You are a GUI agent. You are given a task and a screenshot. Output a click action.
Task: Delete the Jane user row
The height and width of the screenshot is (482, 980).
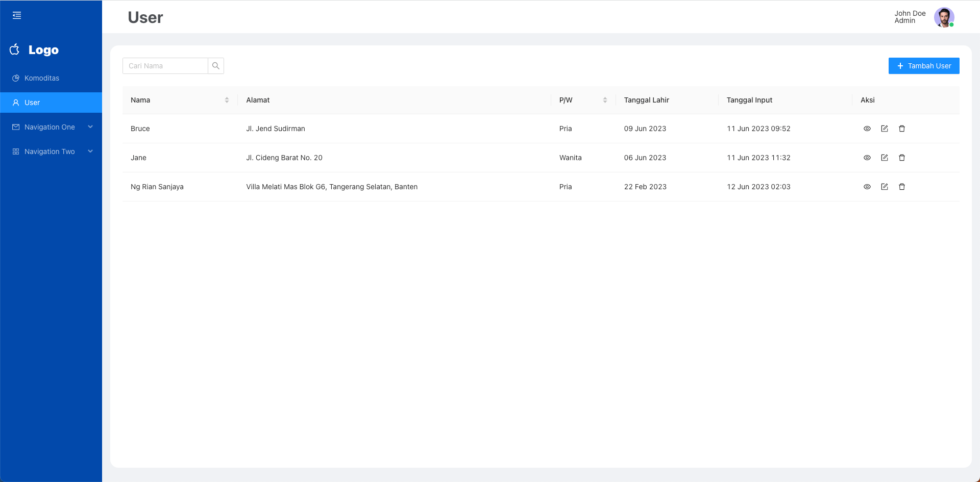click(x=902, y=158)
